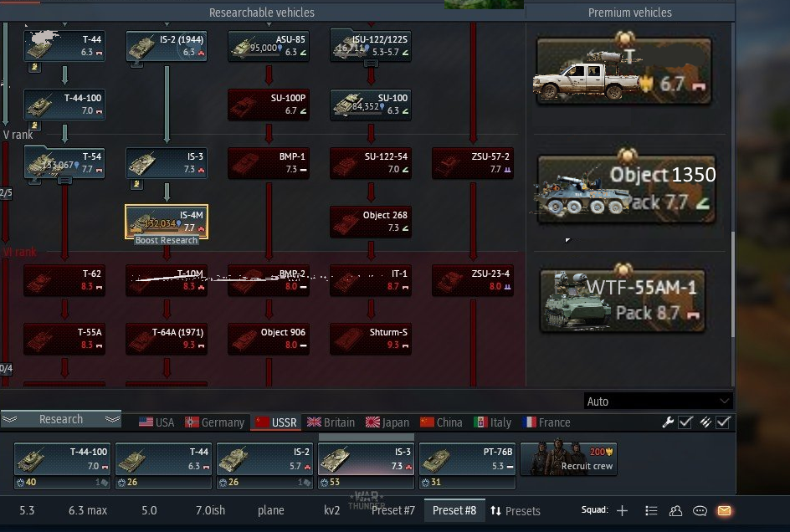Toggle auto-refill ammo checkbox

[723, 422]
